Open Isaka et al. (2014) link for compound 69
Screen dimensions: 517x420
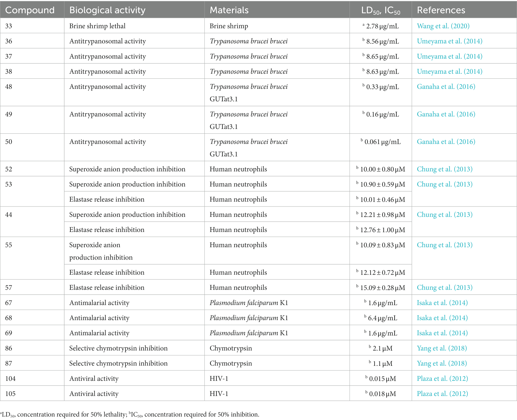(442, 333)
